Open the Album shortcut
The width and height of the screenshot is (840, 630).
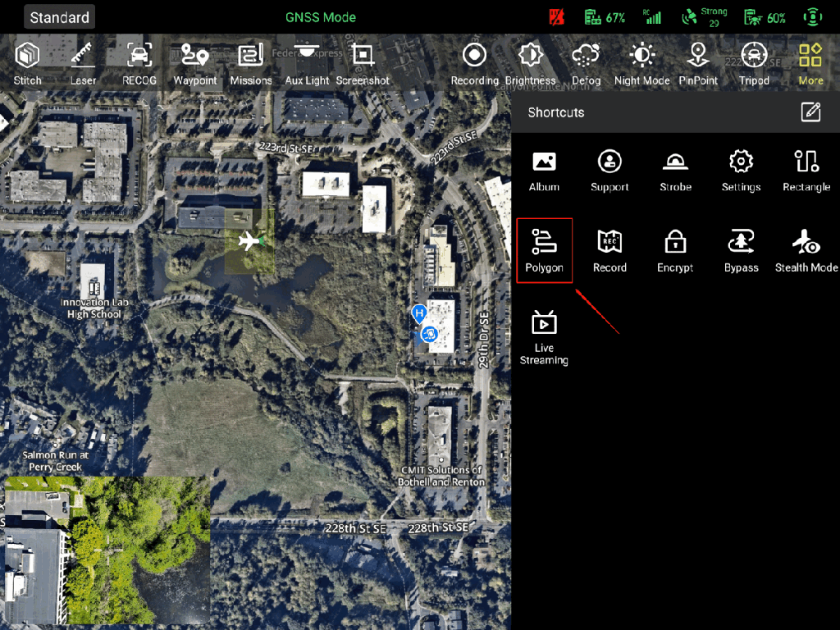(x=544, y=170)
